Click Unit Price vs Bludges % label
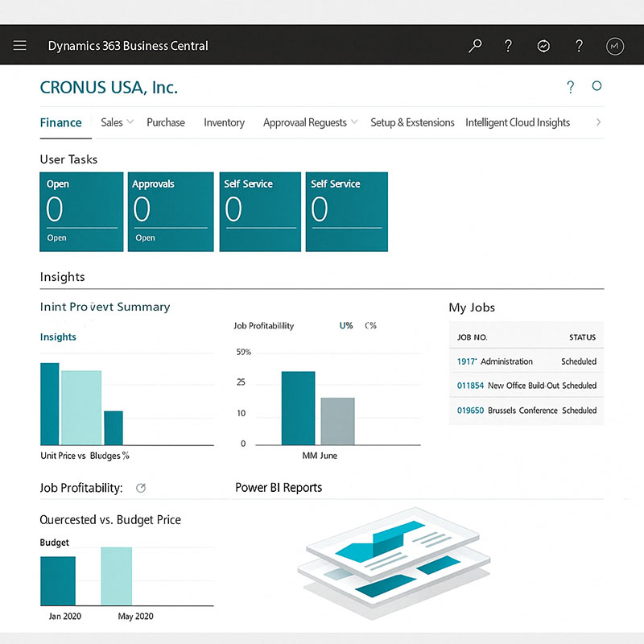The image size is (644, 644). click(85, 456)
